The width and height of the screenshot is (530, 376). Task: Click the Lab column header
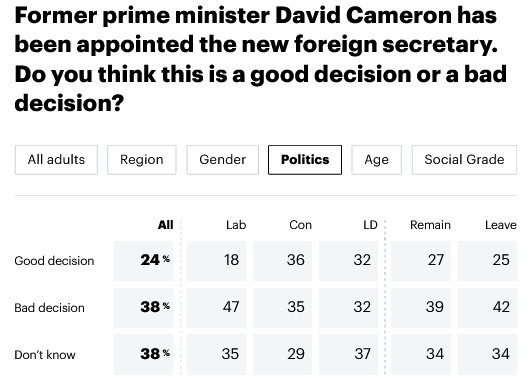pos(236,225)
